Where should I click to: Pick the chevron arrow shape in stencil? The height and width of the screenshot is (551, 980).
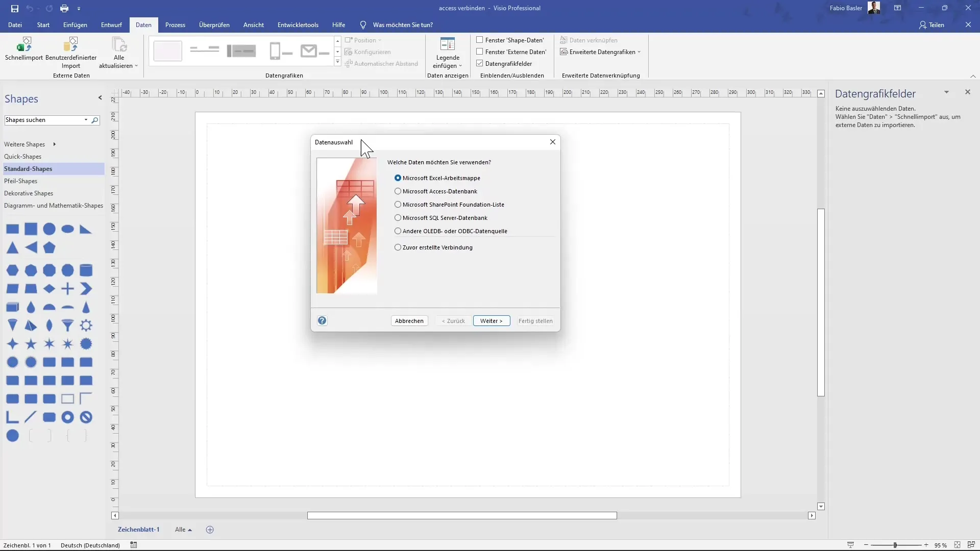(x=86, y=289)
